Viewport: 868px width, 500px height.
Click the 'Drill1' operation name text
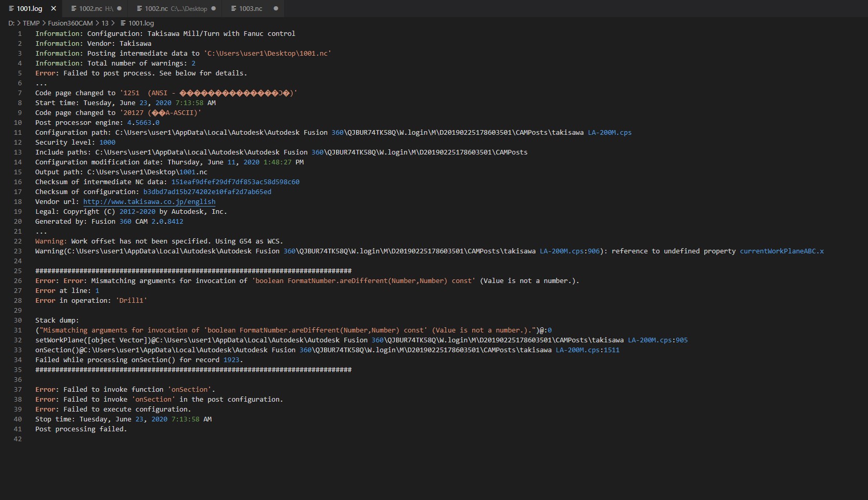[x=131, y=300]
